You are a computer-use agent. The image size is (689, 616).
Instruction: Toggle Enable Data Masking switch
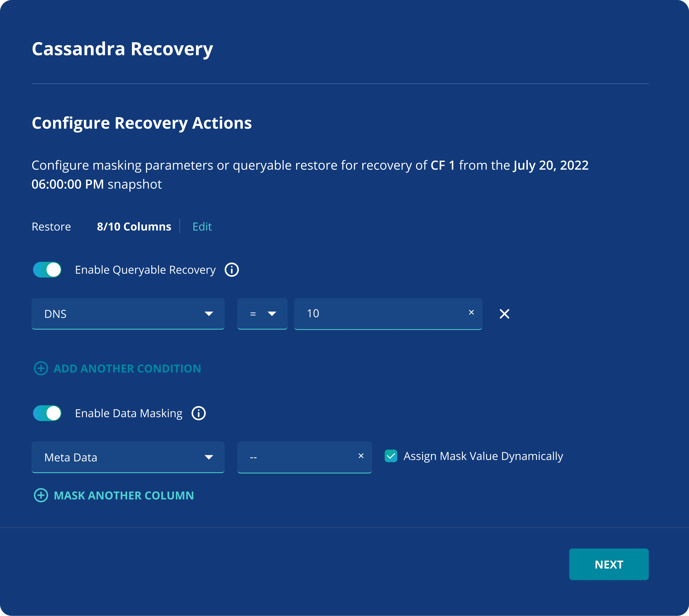pos(47,413)
